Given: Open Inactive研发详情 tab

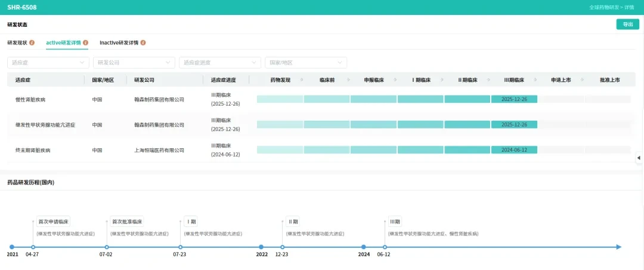Looking at the screenshot, I should click(x=119, y=42).
